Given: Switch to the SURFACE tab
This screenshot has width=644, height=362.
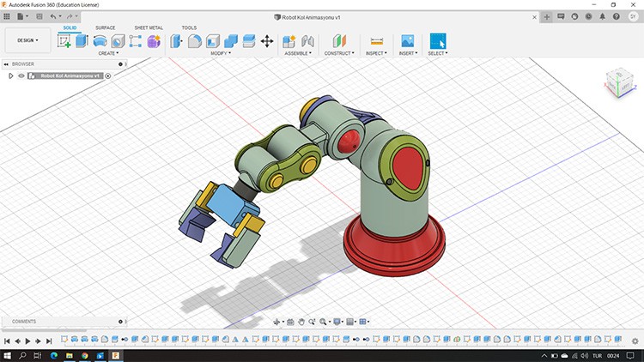Looking at the screenshot, I should tap(106, 27).
